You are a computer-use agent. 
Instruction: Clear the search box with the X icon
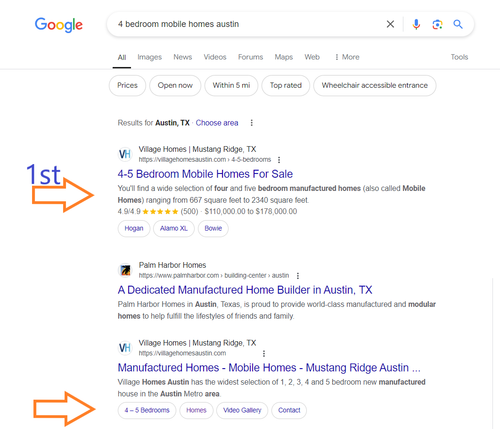390,24
